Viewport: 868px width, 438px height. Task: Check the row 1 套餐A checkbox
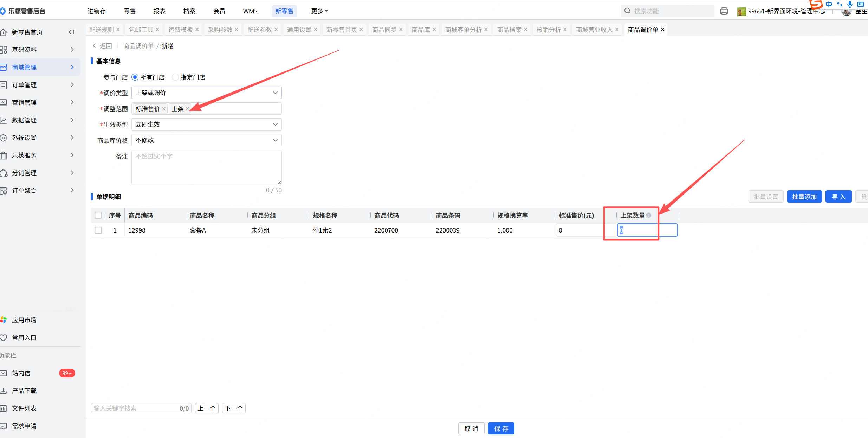click(x=98, y=230)
